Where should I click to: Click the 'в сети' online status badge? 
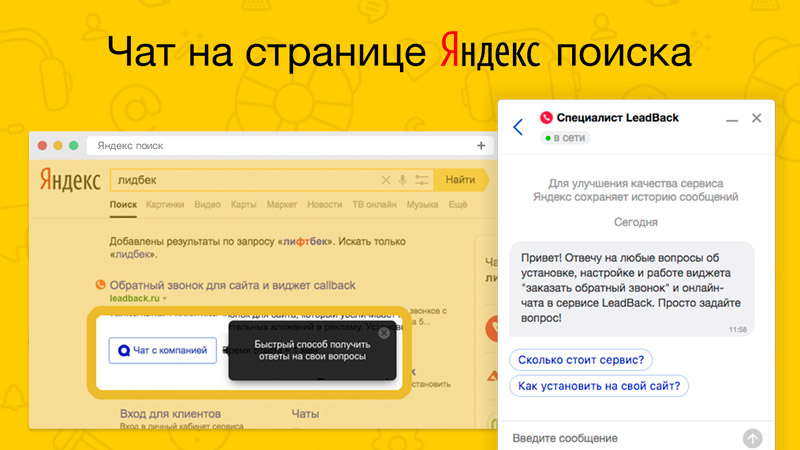pyautogui.click(x=565, y=138)
